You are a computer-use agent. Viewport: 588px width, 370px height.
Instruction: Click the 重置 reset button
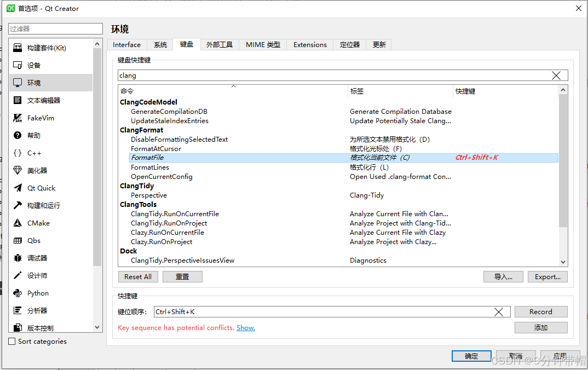[183, 276]
